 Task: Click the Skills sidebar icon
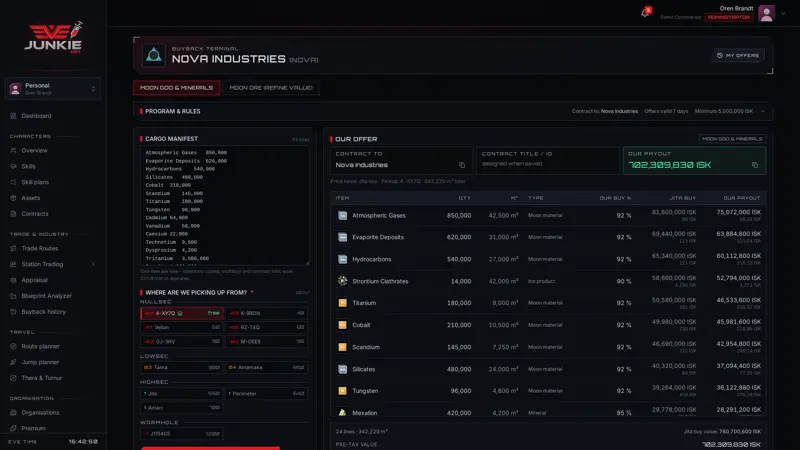coord(13,166)
